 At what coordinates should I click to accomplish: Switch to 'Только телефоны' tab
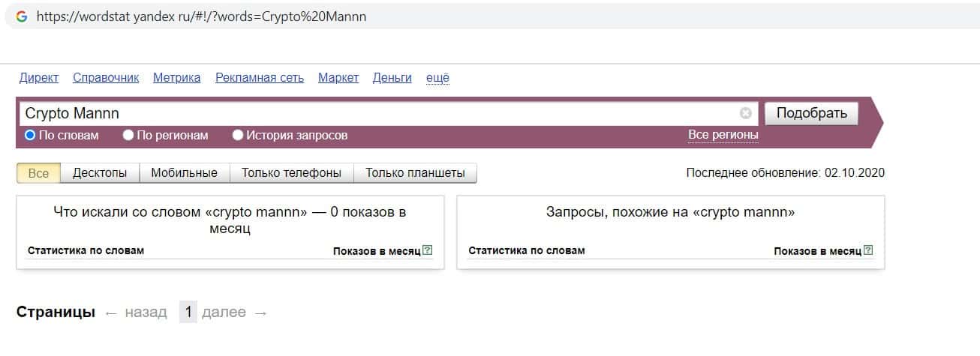pyautogui.click(x=291, y=173)
